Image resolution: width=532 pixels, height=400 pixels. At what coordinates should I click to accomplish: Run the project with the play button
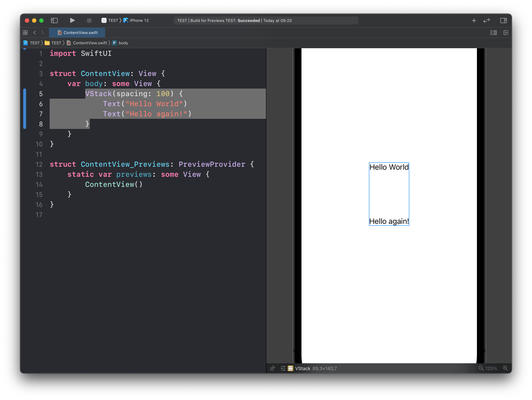click(x=72, y=21)
